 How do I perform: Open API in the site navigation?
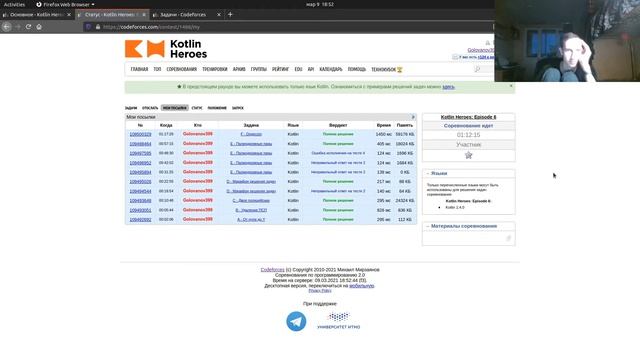coord(311,69)
